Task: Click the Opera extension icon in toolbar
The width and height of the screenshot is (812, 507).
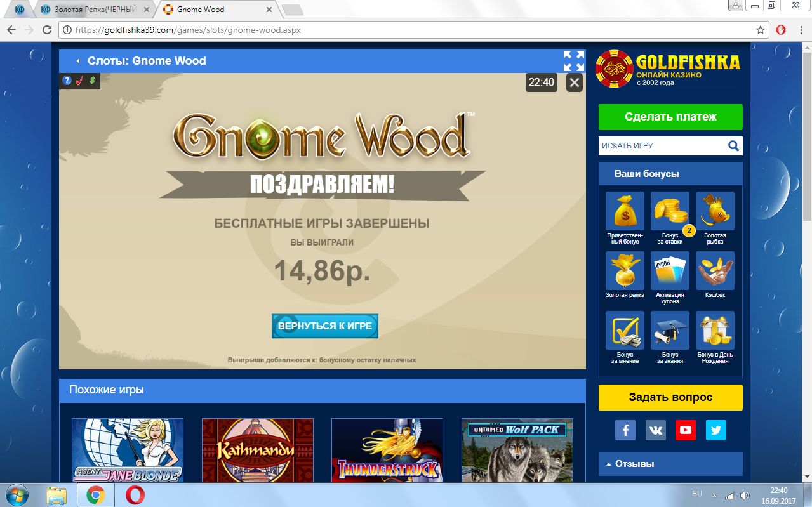Action: tap(782, 30)
